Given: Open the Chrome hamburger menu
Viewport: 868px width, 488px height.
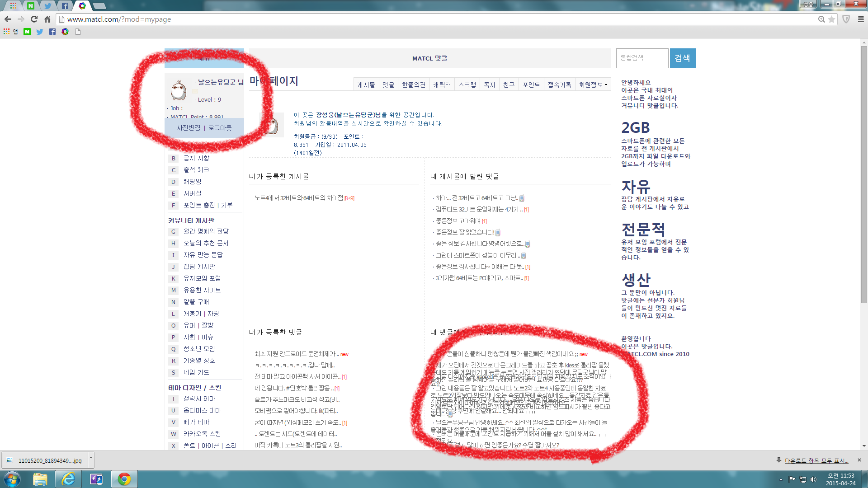Looking at the screenshot, I should [x=861, y=19].
